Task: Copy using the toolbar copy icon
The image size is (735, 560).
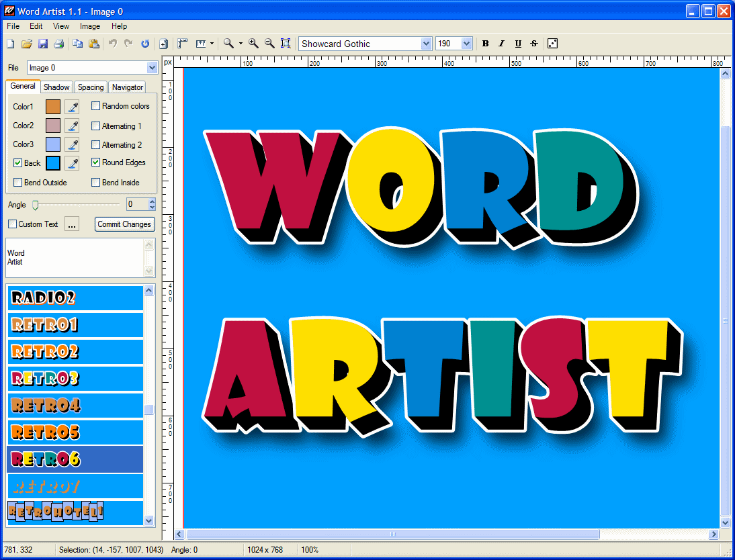Action: click(78, 44)
